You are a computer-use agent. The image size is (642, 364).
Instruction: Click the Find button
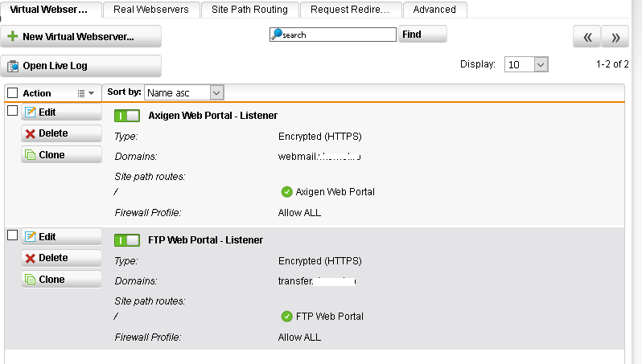coord(422,35)
